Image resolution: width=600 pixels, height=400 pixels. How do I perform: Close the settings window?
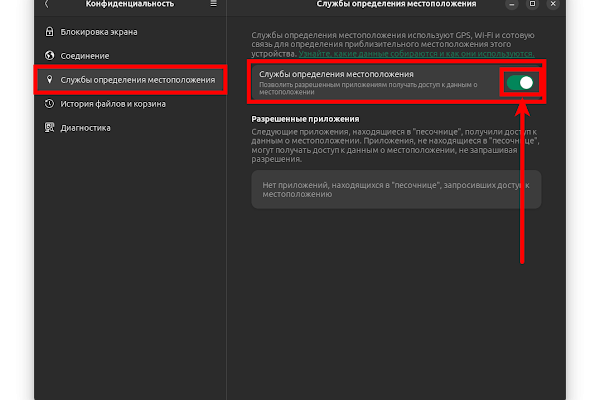[x=551, y=5]
